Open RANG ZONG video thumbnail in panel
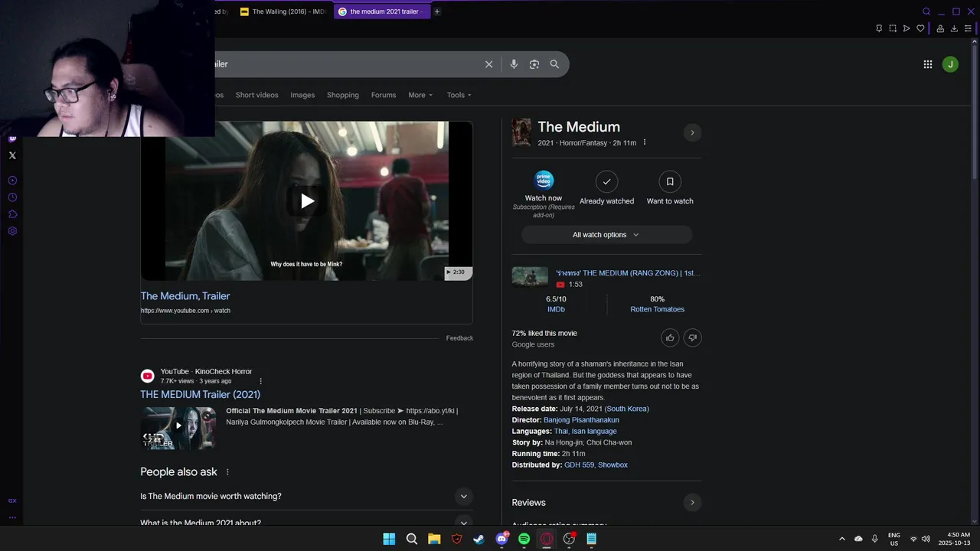The height and width of the screenshot is (551, 980). coord(530,276)
